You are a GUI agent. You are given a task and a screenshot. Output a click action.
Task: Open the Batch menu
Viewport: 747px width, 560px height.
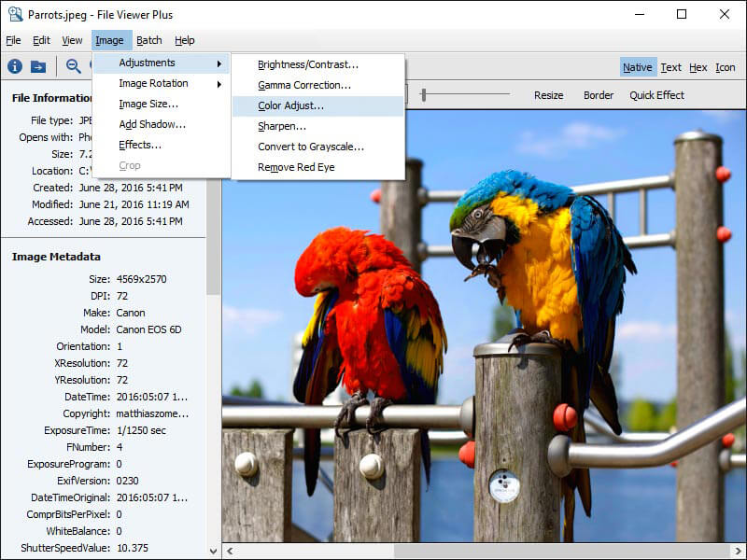149,40
